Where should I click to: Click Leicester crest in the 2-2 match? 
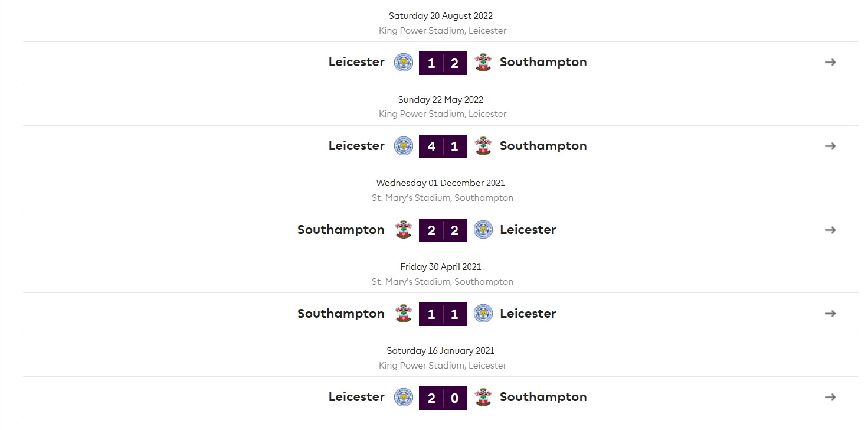click(x=483, y=230)
